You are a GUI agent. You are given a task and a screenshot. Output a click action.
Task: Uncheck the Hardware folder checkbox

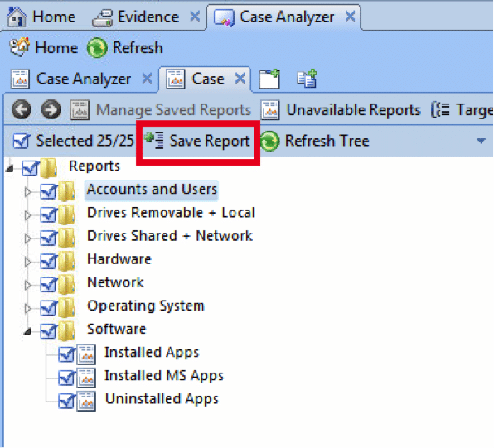tap(49, 261)
